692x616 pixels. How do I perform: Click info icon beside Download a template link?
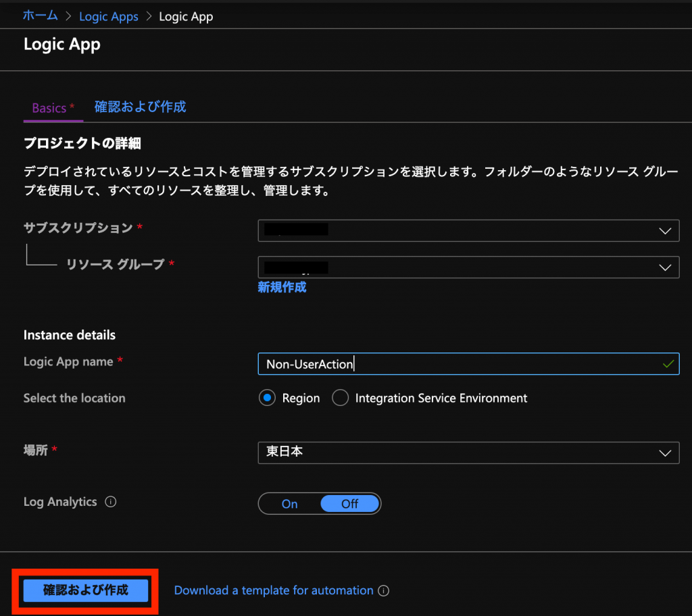click(x=384, y=590)
